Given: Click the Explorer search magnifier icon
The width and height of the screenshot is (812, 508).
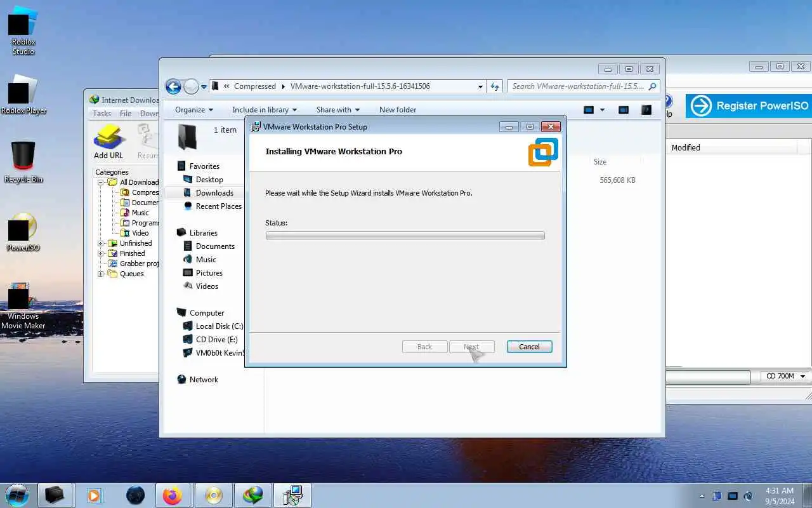Looking at the screenshot, I should [x=653, y=86].
